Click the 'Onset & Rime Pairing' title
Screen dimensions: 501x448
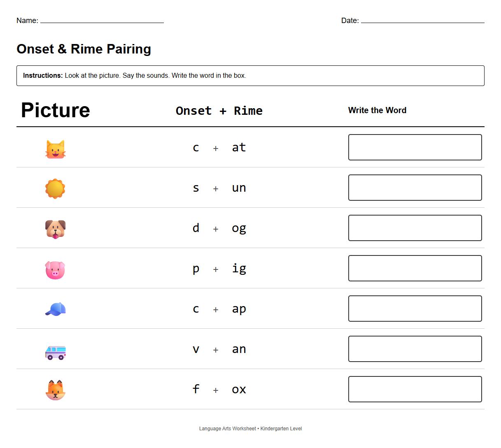click(84, 49)
